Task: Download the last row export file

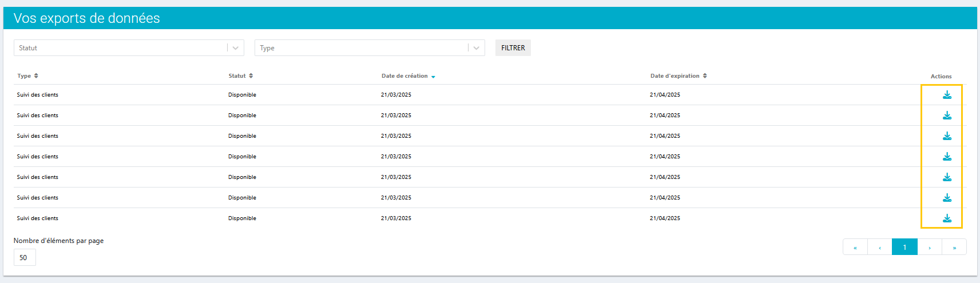Action: 947,218
